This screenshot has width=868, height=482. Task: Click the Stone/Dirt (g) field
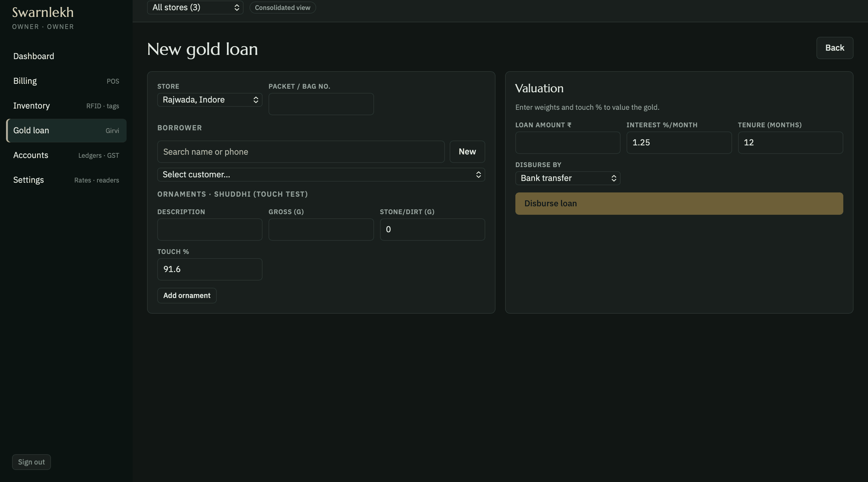click(433, 230)
